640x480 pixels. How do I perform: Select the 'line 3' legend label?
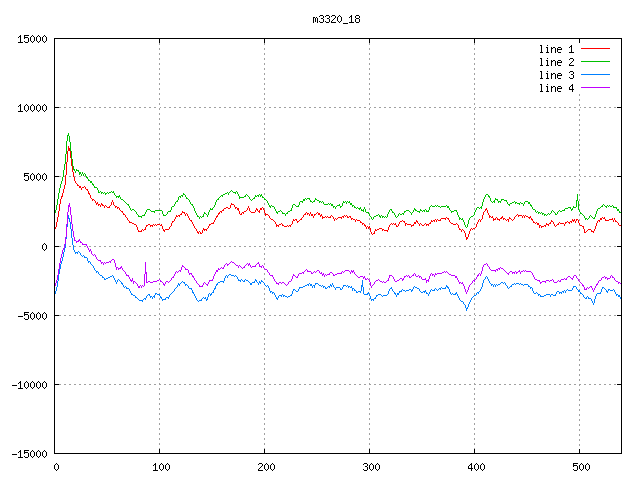click(x=556, y=75)
